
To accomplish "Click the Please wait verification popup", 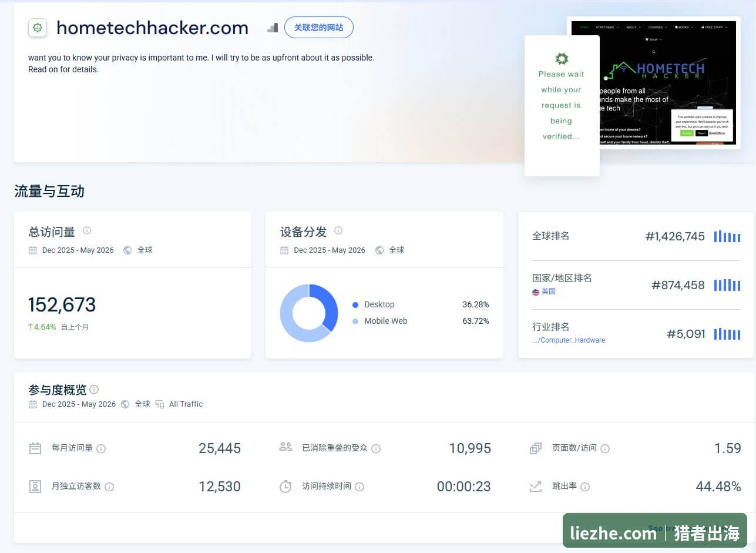I will [x=562, y=106].
